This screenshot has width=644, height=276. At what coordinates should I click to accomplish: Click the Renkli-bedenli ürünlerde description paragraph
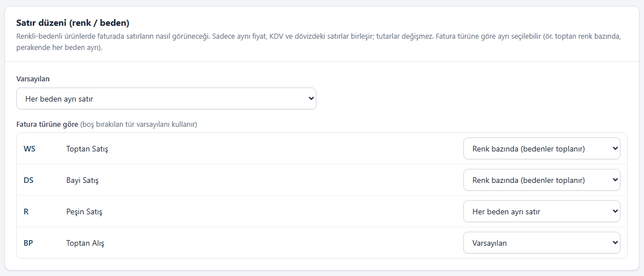click(x=316, y=42)
